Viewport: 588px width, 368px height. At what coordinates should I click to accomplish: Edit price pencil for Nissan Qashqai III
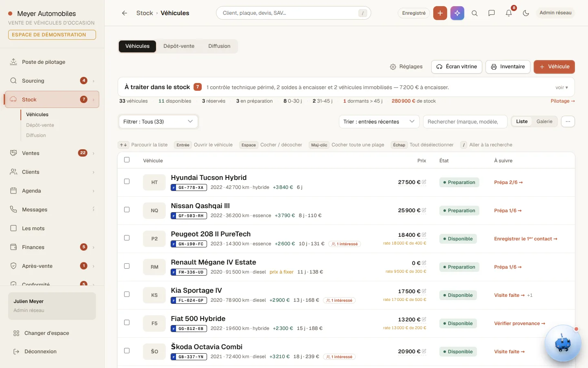click(x=424, y=210)
